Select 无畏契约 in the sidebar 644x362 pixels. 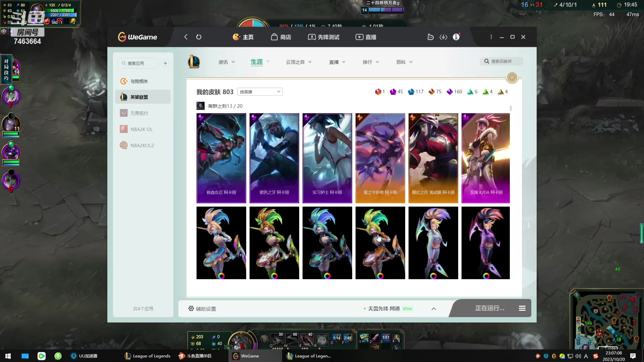tap(143, 113)
